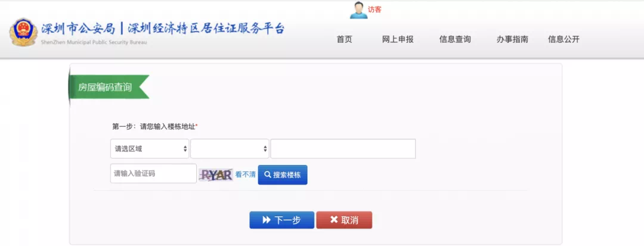Image resolution: width=644 pixels, height=246 pixels.
Task: Go to 信息查询 menu
Action: pyautogui.click(x=455, y=39)
